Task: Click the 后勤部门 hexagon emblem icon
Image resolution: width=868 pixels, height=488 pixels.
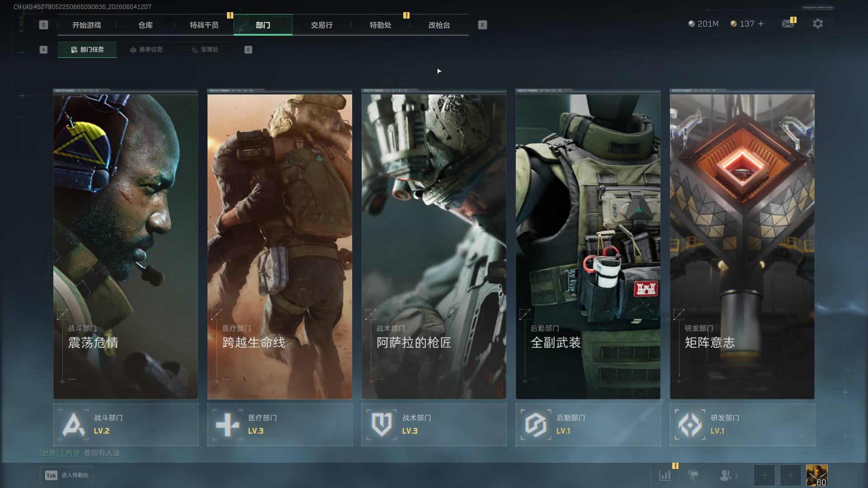Action: [x=536, y=425]
